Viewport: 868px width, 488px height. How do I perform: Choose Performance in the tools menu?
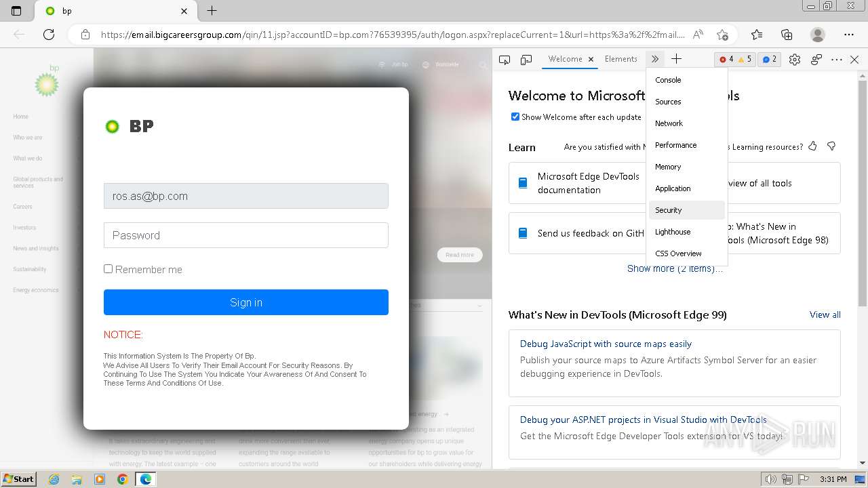point(687,145)
